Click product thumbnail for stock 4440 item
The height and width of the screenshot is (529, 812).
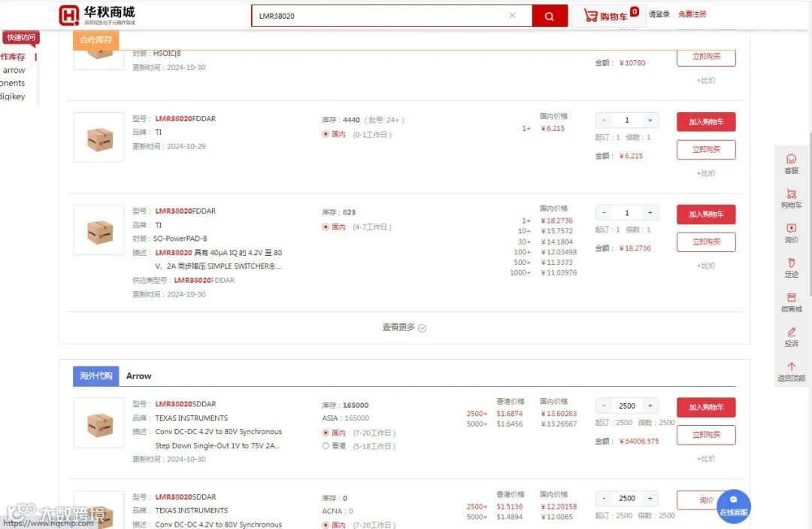99,137
